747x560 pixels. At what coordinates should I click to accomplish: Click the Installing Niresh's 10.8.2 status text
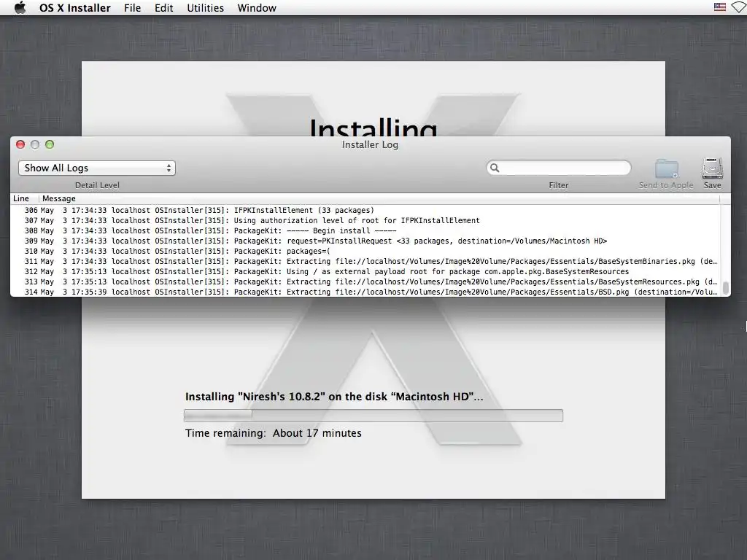click(334, 397)
